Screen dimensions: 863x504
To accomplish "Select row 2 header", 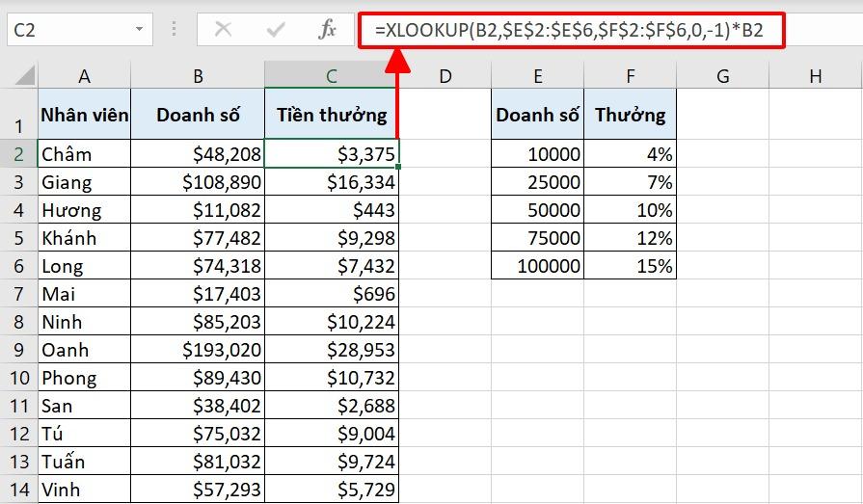I will click(18, 153).
